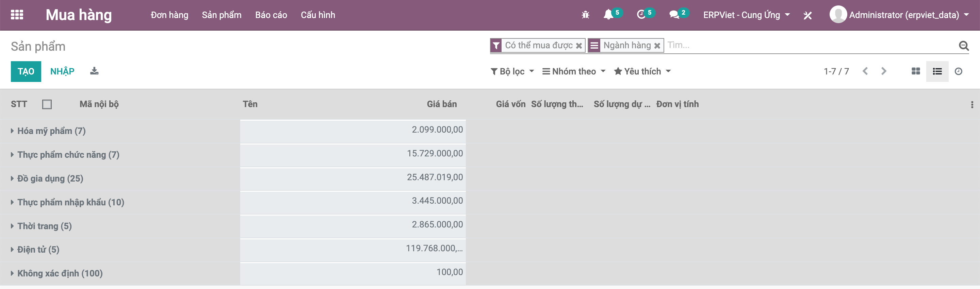This screenshot has height=289, width=980.
Task: Click 'Mua hàng' app title
Action: pyautogui.click(x=79, y=15)
